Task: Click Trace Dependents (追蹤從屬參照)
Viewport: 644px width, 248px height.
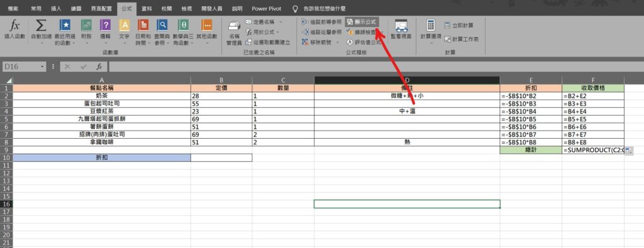Action: coord(321,31)
